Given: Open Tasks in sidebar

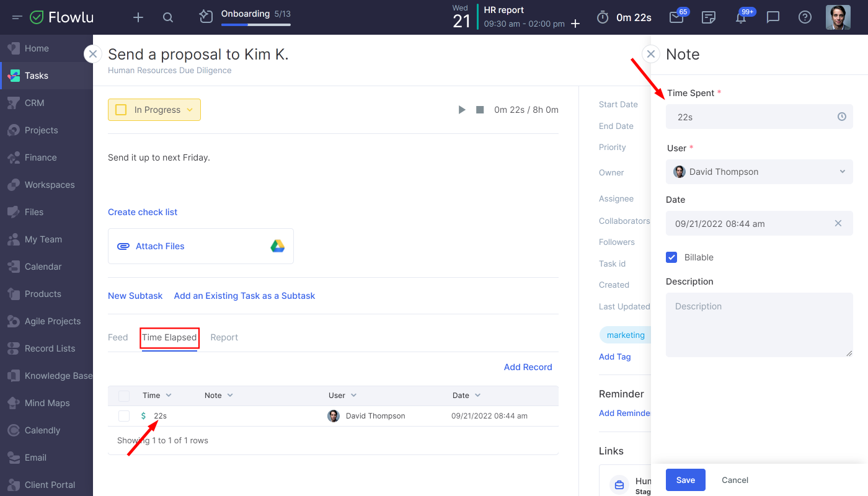Looking at the screenshot, I should (46, 76).
